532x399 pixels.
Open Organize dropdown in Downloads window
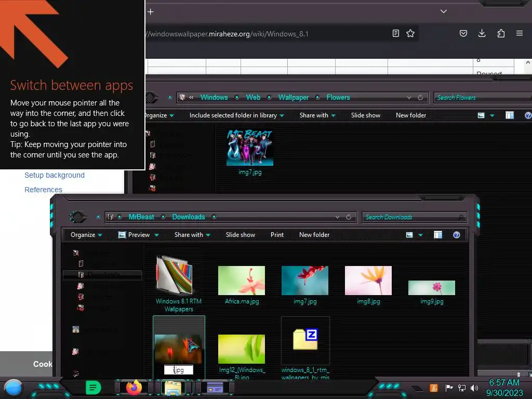tap(86, 235)
